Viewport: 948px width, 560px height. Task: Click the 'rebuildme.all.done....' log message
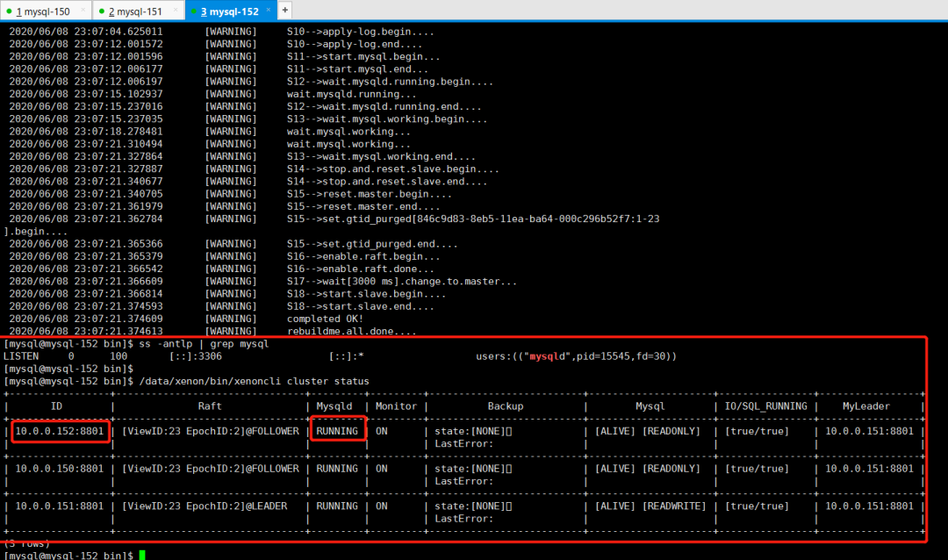(351, 331)
